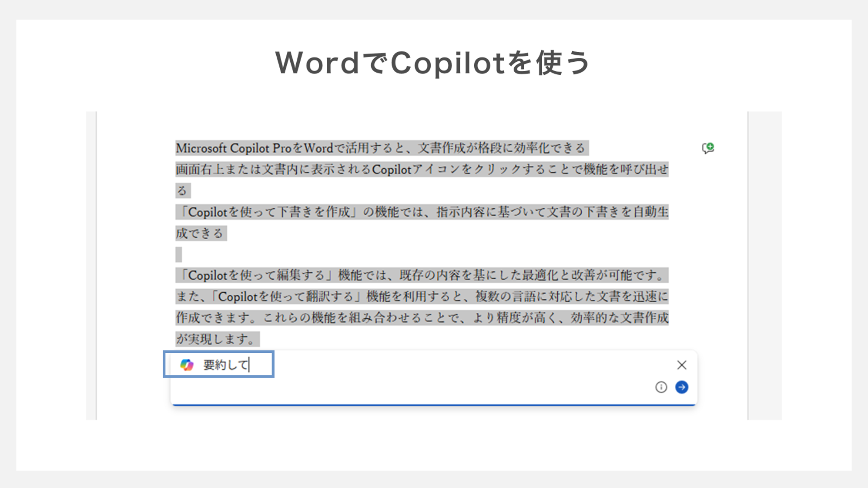Screen dimensions: 868x488
Task: Click the Copilot logo in the prompt box
Action: pos(187,364)
